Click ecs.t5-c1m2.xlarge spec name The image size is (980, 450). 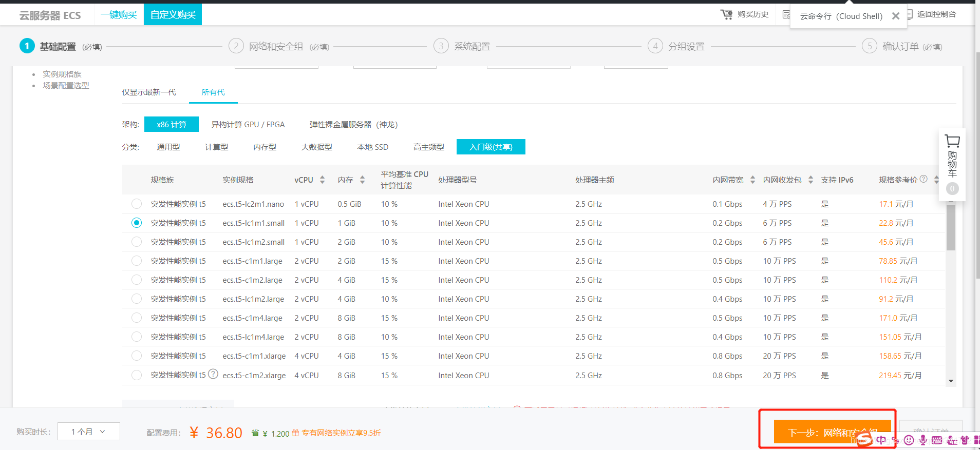(x=254, y=375)
